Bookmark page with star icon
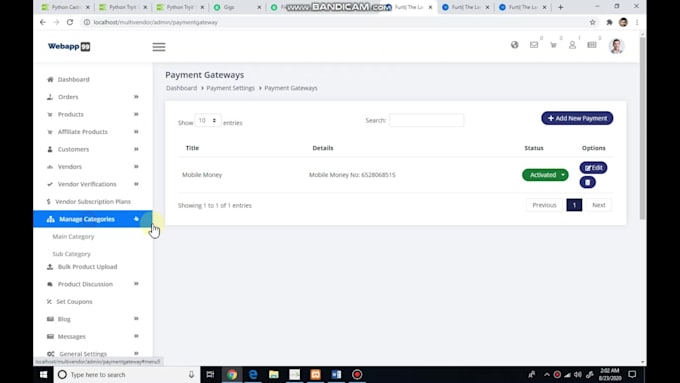This screenshot has width=680, height=383. click(x=592, y=22)
